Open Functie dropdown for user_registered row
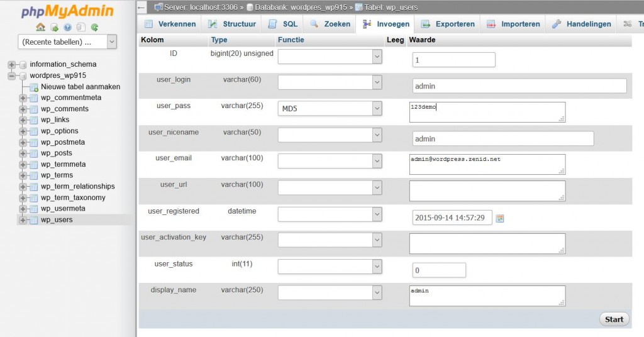The image size is (644, 337). pyautogui.click(x=330, y=214)
